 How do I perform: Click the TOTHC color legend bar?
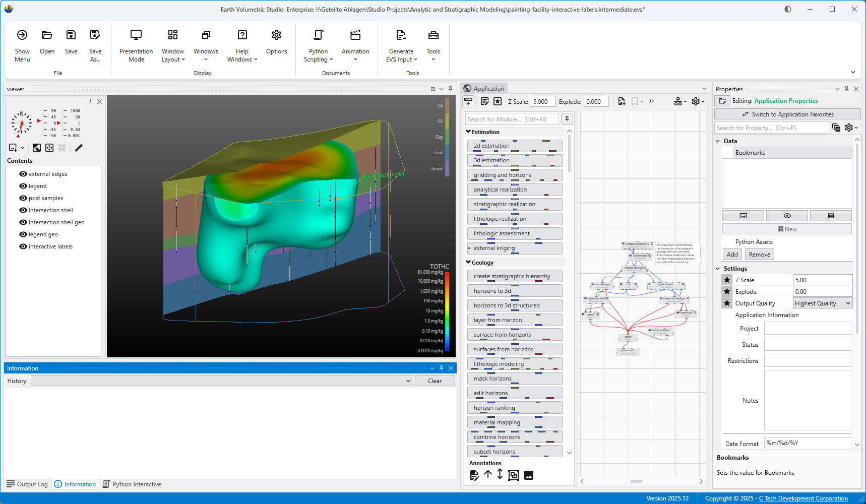(x=447, y=311)
